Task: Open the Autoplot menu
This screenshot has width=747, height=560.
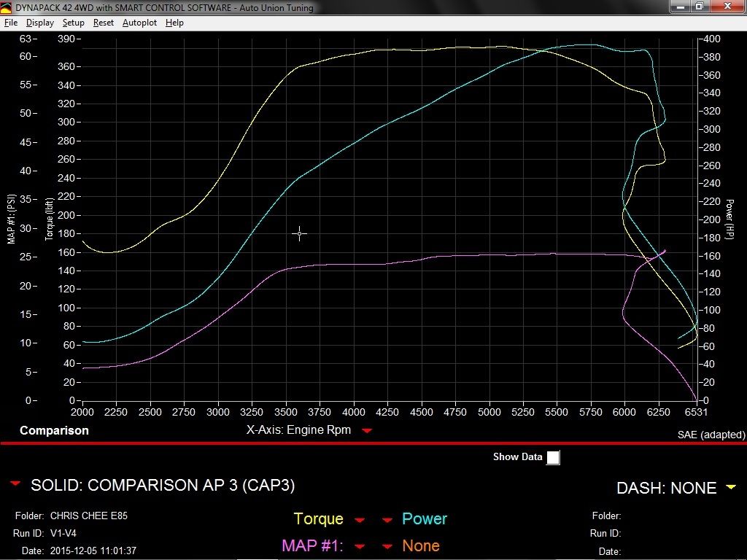Action: [x=139, y=23]
